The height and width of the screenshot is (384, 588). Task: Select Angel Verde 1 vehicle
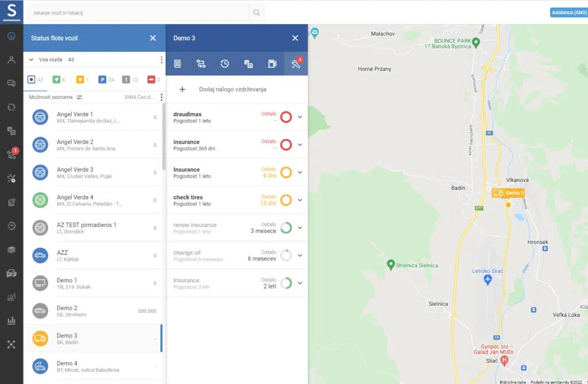click(93, 117)
